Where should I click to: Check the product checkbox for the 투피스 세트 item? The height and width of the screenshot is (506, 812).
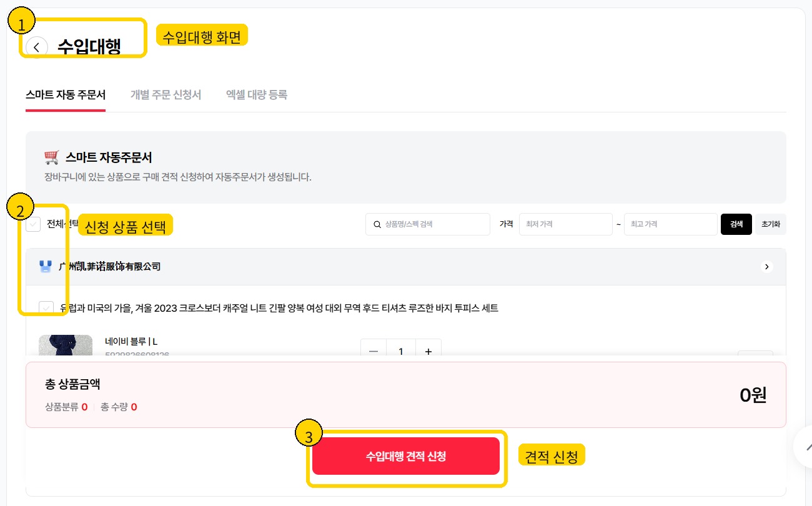46,308
